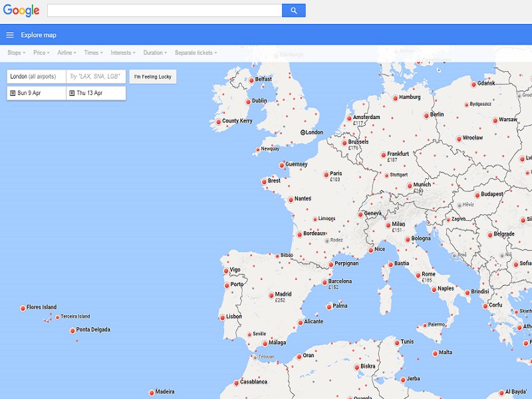
Task: Click the Google logo
Action: (x=21, y=11)
